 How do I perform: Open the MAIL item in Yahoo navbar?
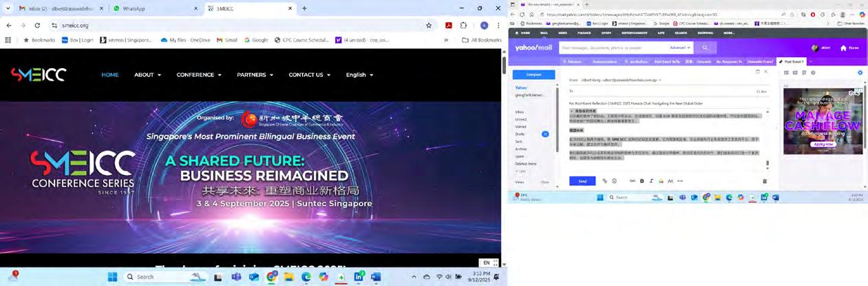coord(544,32)
